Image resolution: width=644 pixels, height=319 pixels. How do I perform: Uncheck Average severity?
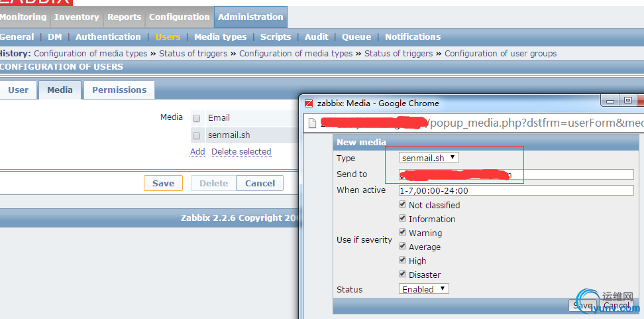[x=403, y=246]
